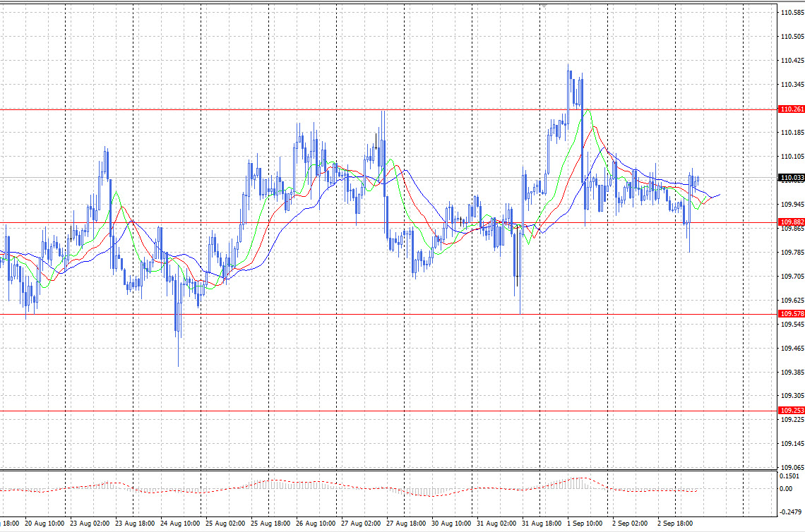Click the 25 Aug 02:00 time label

pos(225,524)
